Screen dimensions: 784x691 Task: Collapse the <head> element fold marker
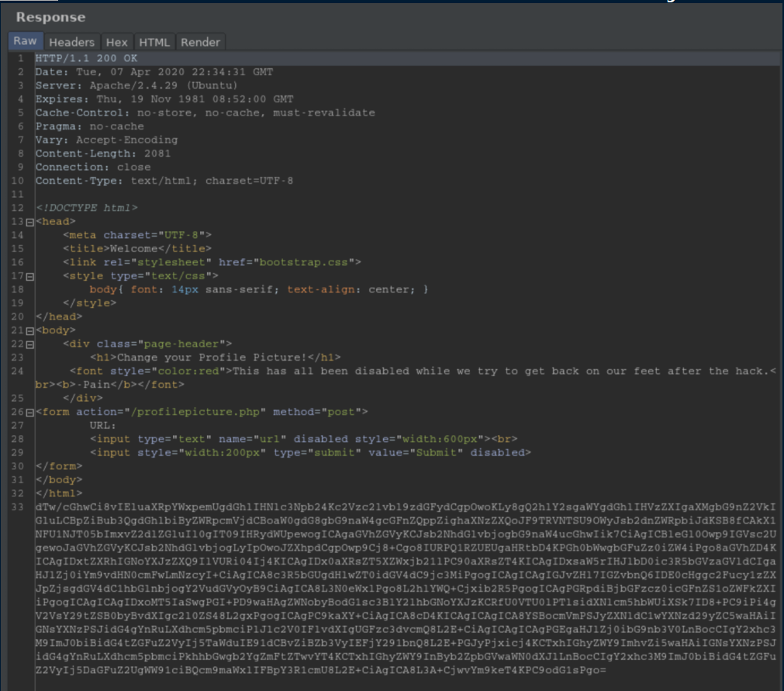30,222
